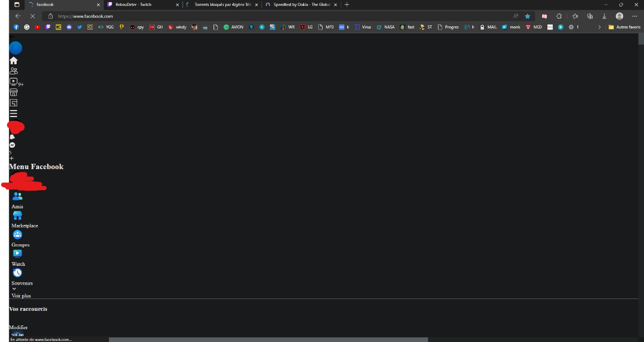
Task: Open Amis in the Facebook menu
Action: coord(17,207)
